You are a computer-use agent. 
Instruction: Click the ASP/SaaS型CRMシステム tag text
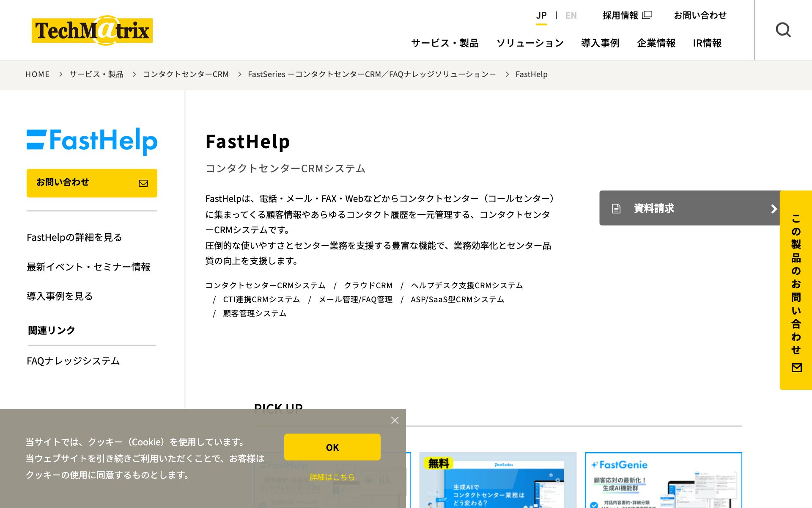457,299
